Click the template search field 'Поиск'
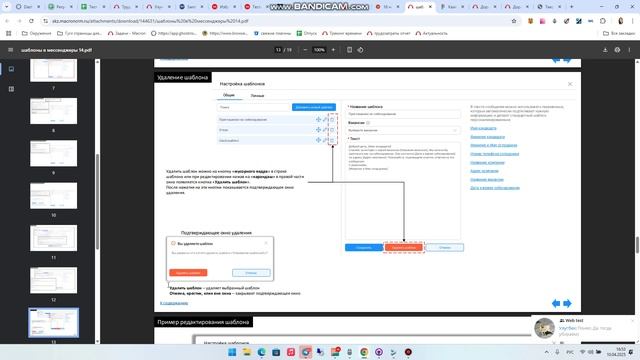 coord(254,107)
